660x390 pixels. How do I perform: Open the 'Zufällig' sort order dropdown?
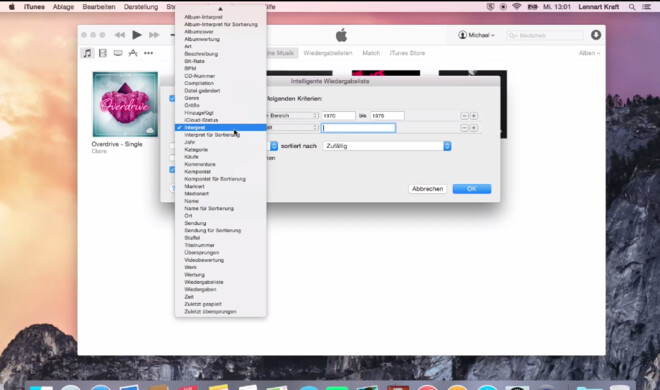(x=387, y=146)
